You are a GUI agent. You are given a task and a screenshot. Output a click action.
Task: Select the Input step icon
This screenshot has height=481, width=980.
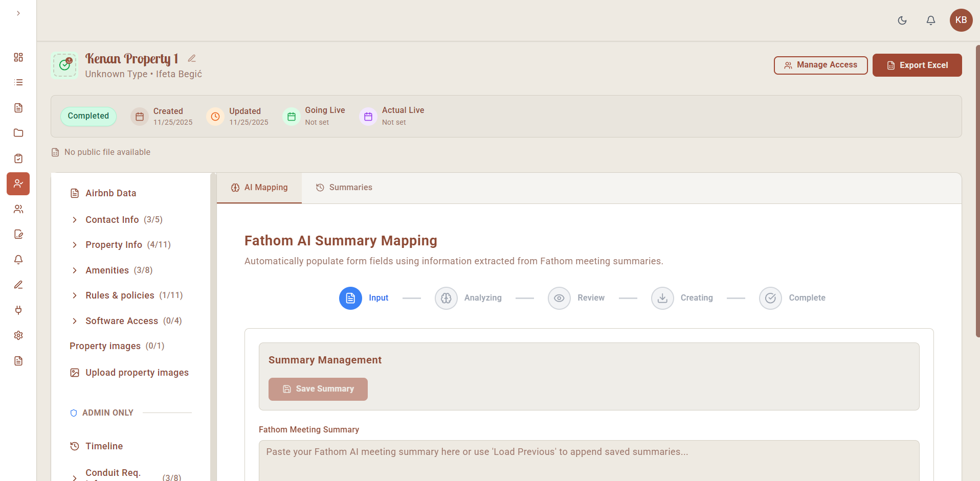tap(350, 298)
